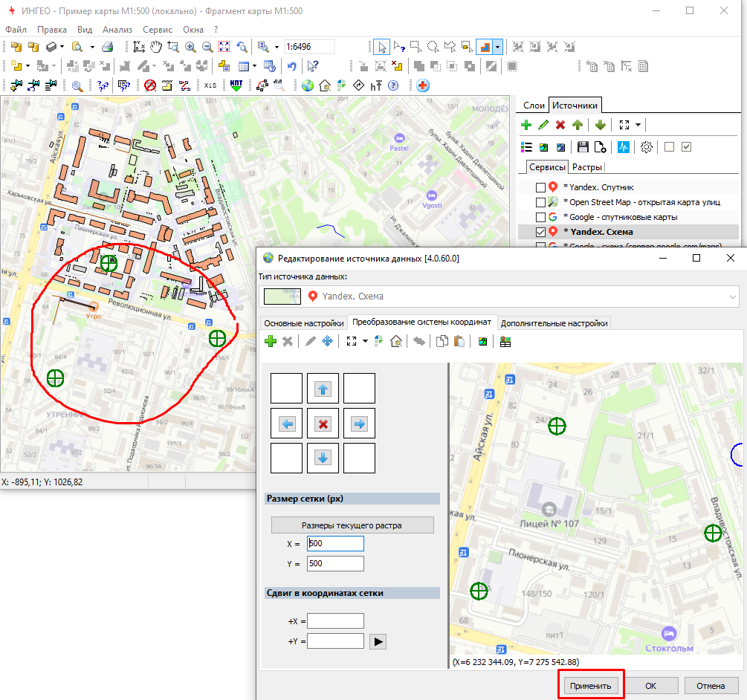Screen dimensions: 747x700
Task: Shift grid up with blue up arrow
Action: click(x=323, y=389)
